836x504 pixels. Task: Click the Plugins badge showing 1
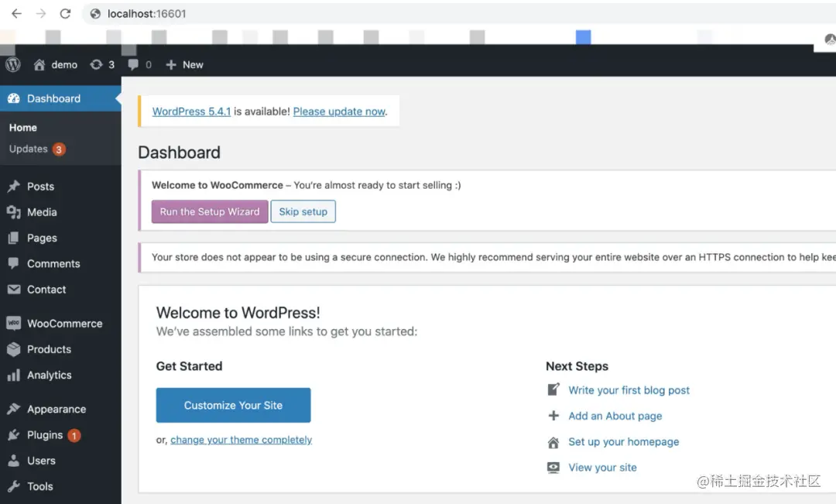[x=74, y=435]
